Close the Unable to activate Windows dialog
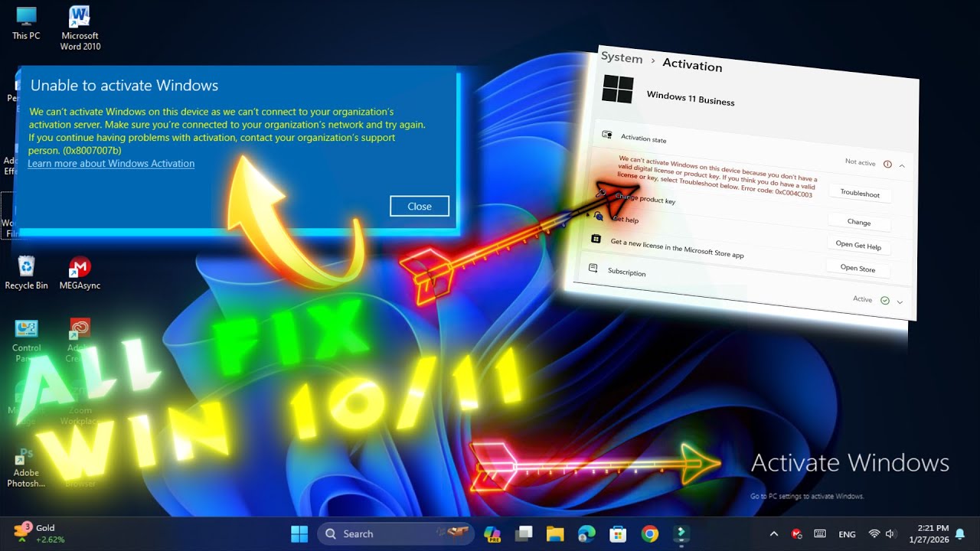 [x=420, y=206]
